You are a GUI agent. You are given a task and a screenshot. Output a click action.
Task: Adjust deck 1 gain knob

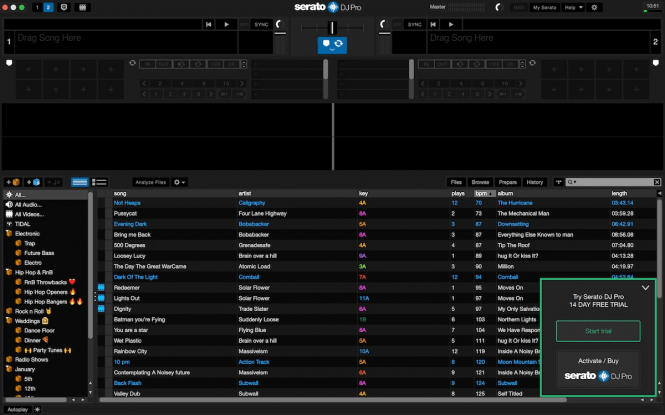(279, 24)
